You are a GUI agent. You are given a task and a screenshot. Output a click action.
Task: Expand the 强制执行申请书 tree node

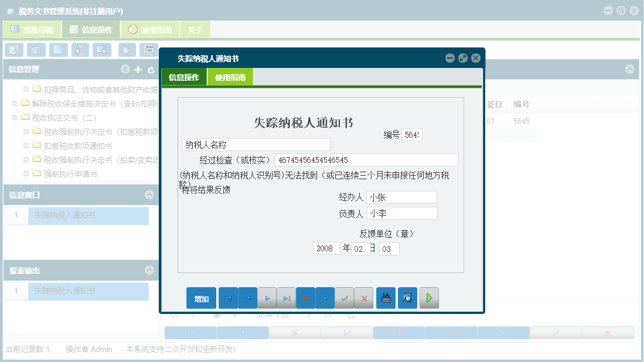[26, 174]
